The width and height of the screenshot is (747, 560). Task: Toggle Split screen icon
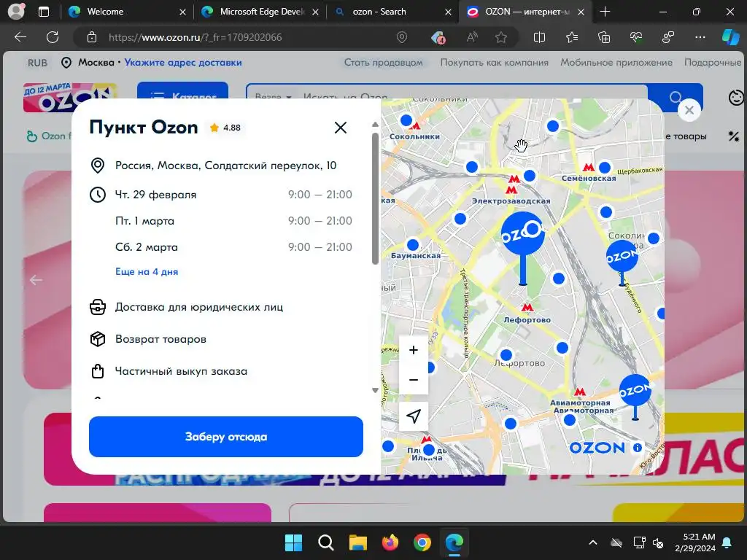pyautogui.click(x=539, y=37)
